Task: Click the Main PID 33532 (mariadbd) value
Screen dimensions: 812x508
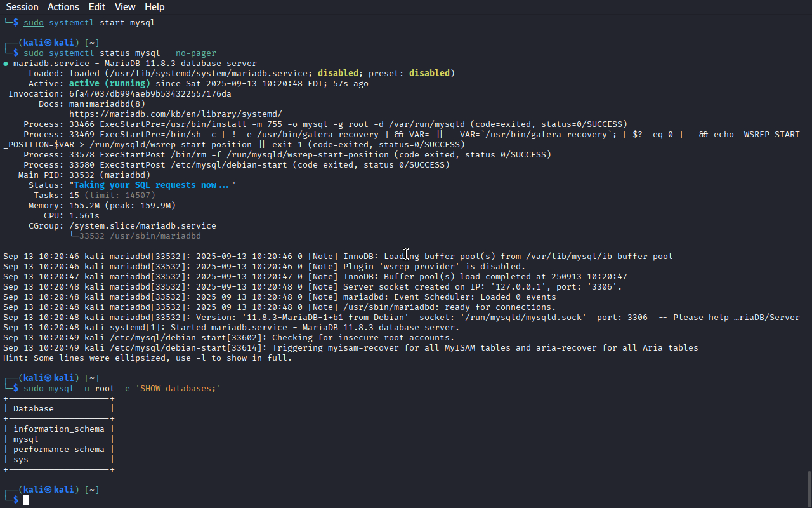Action: coord(110,175)
